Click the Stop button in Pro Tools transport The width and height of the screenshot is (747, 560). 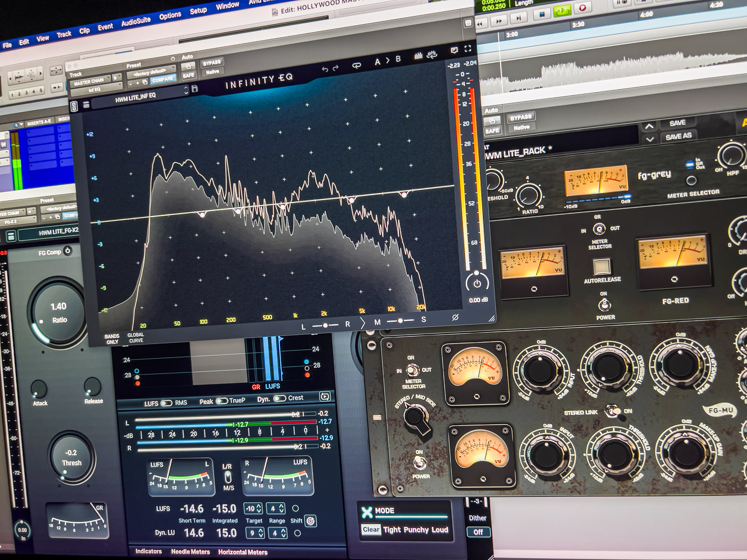tap(542, 14)
